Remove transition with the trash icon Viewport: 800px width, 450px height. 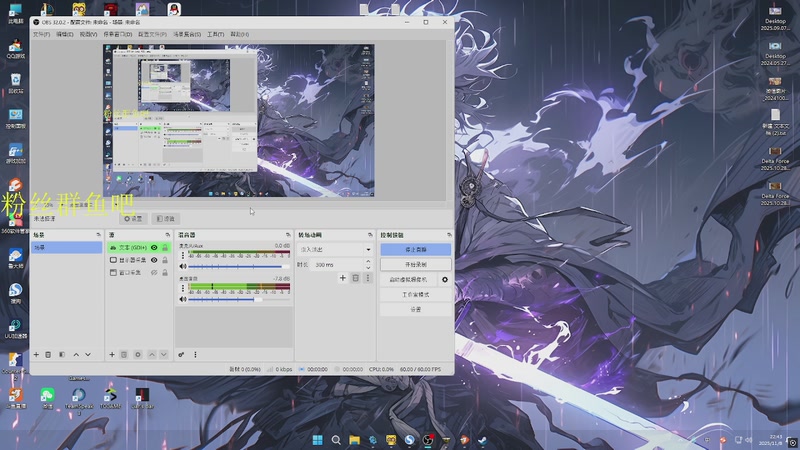coord(356,278)
